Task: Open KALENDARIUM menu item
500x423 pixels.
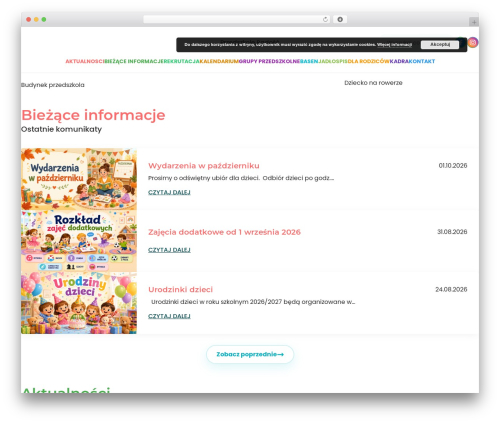Action: [x=219, y=61]
